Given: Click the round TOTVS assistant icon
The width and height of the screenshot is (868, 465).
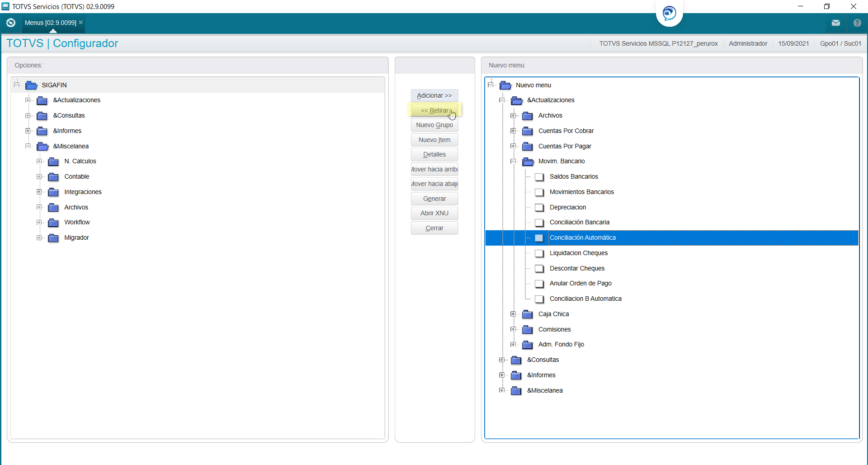Looking at the screenshot, I should point(669,13).
